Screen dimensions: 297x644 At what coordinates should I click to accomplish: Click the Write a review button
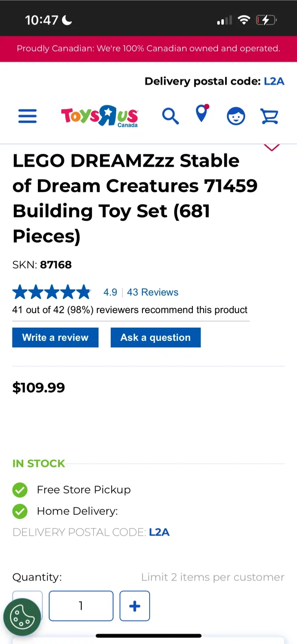[x=55, y=337]
